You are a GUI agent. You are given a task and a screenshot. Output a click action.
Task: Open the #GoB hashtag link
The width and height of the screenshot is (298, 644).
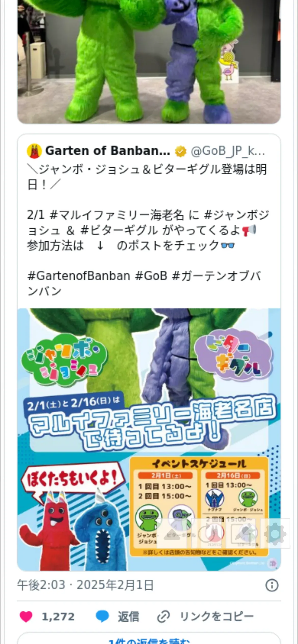pyautogui.click(x=151, y=276)
